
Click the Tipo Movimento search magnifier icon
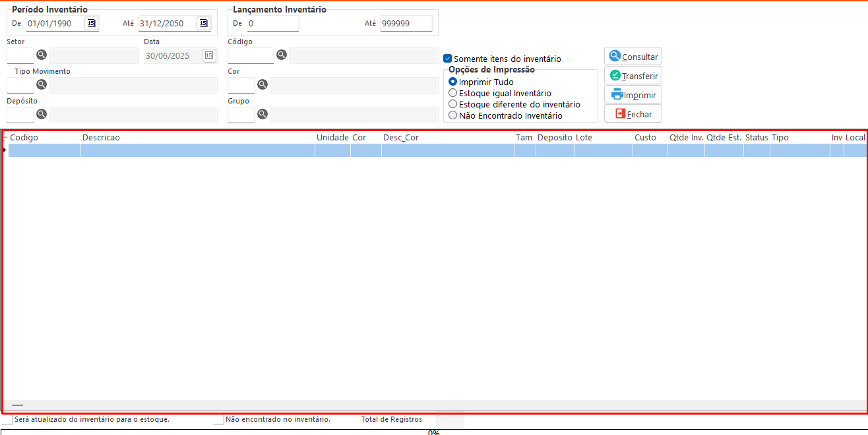42,84
